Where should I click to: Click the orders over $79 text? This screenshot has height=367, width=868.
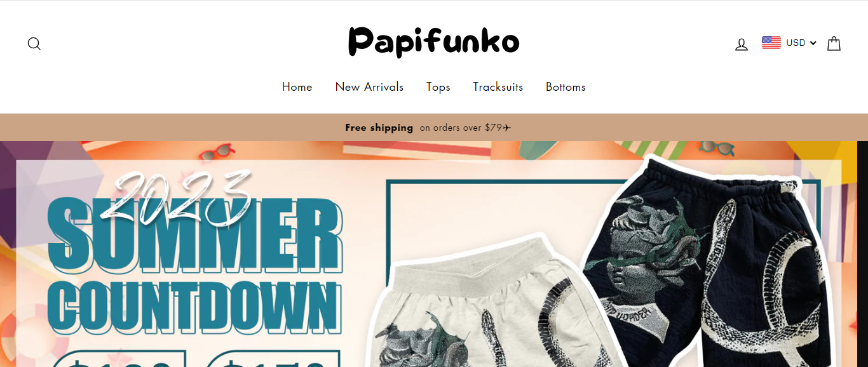coord(461,128)
